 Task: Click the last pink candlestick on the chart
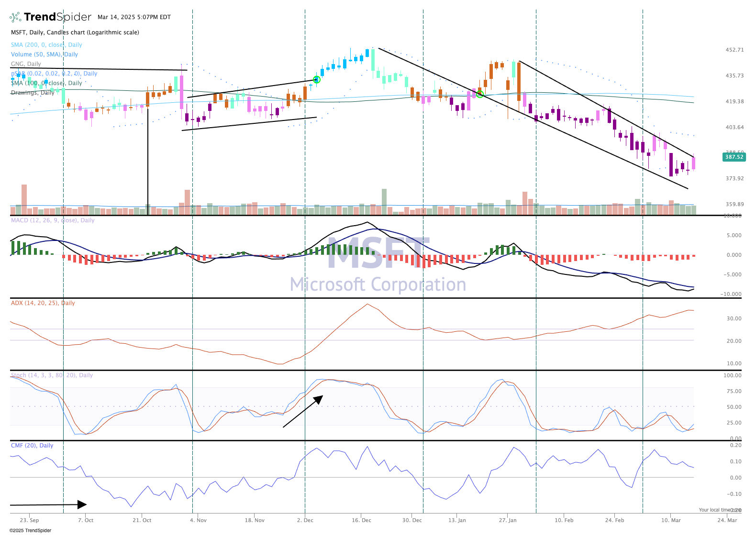point(693,163)
